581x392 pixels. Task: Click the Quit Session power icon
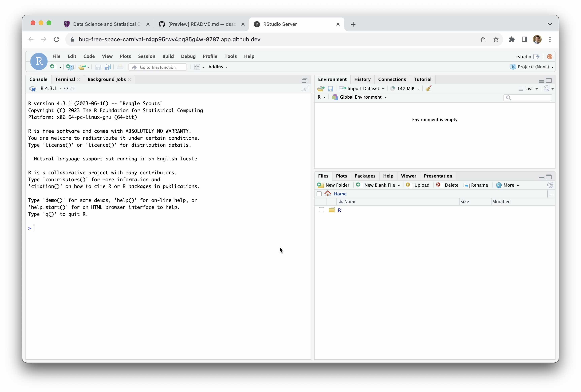550,56
